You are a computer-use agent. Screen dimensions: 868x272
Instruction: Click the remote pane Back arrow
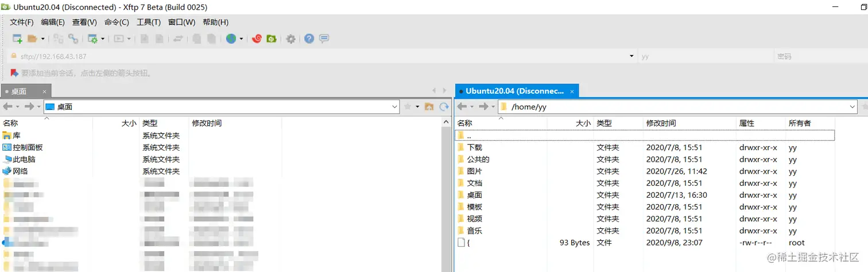click(x=462, y=106)
